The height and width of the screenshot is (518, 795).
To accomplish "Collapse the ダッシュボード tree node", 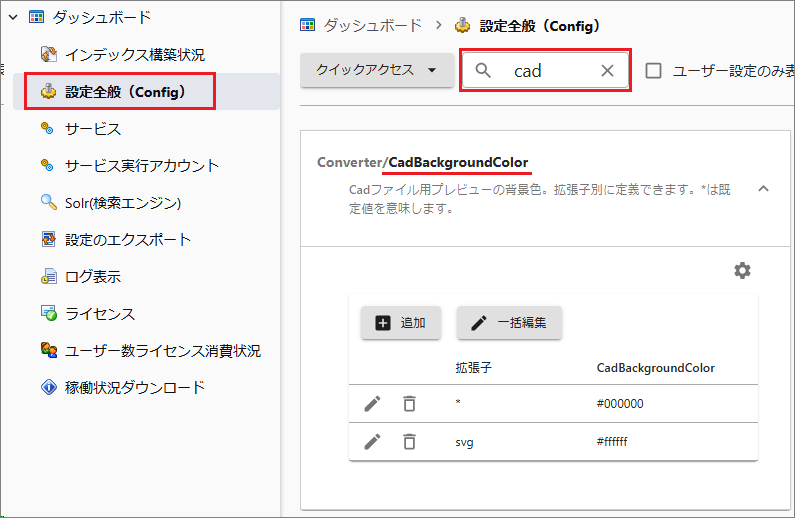I will pos(13,17).
